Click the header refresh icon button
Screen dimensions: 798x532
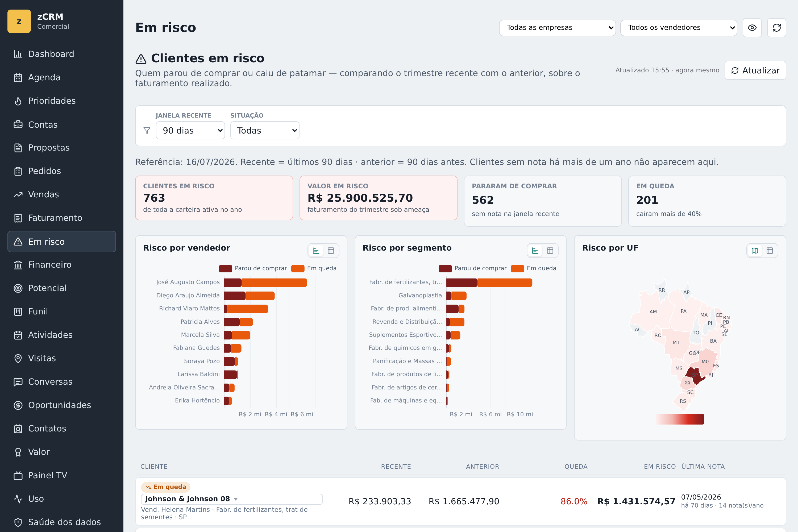tap(777, 27)
